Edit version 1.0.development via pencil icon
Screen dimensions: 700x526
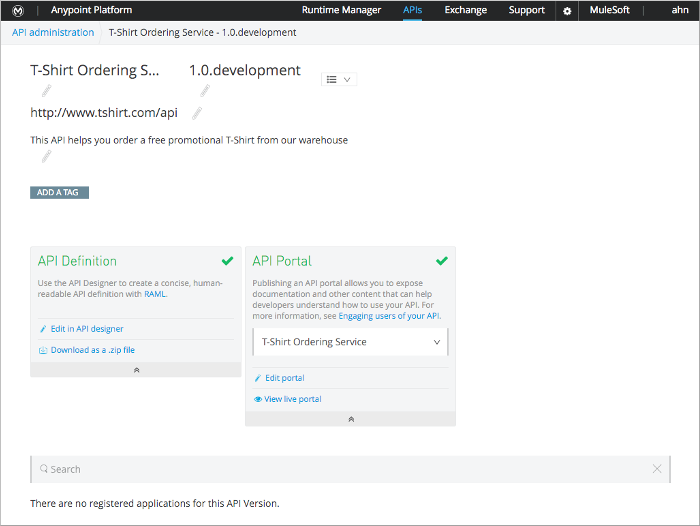pos(205,91)
